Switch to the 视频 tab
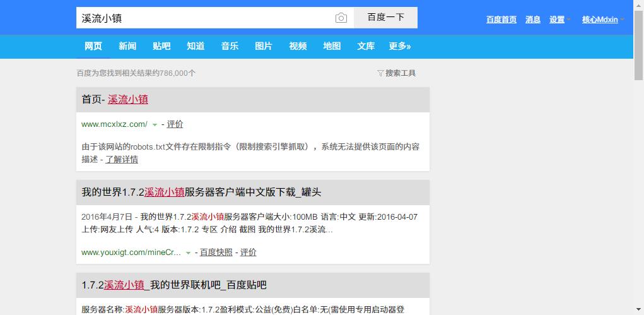Viewport: 644px width, 315px height. (x=298, y=47)
